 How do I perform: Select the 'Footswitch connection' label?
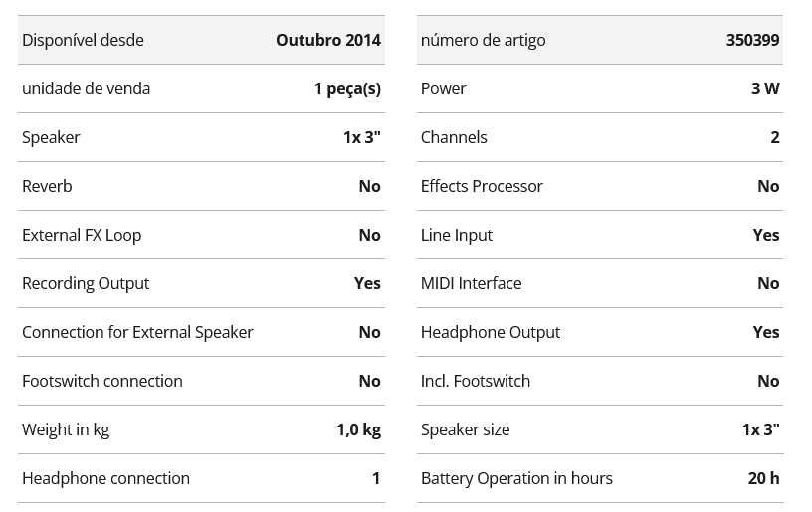tap(102, 381)
